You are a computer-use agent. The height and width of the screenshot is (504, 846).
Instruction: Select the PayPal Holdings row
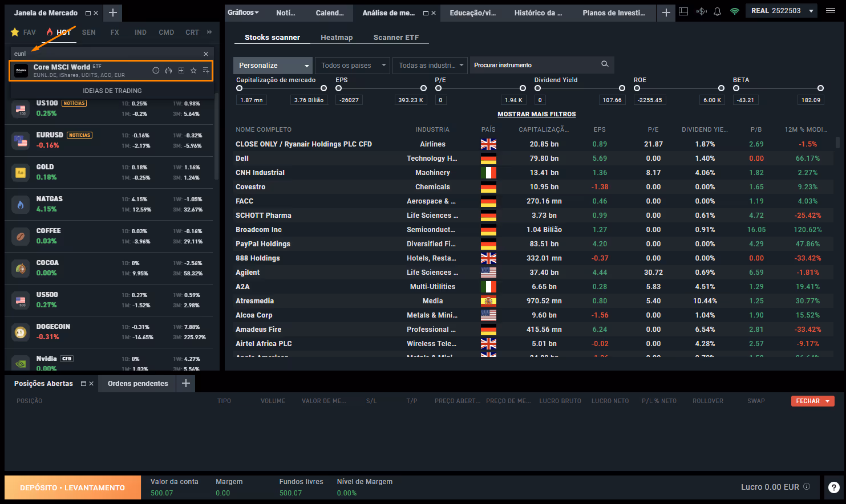click(x=533, y=244)
